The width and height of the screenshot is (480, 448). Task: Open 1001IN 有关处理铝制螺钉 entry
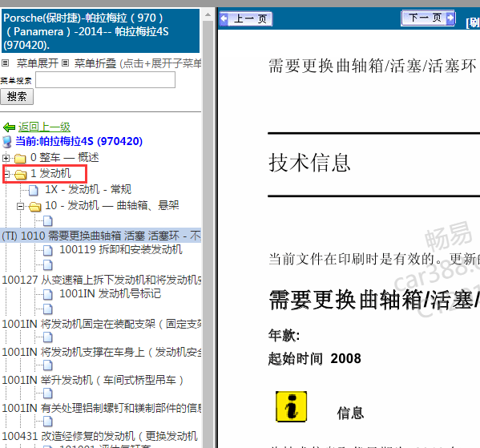(100, 409)
